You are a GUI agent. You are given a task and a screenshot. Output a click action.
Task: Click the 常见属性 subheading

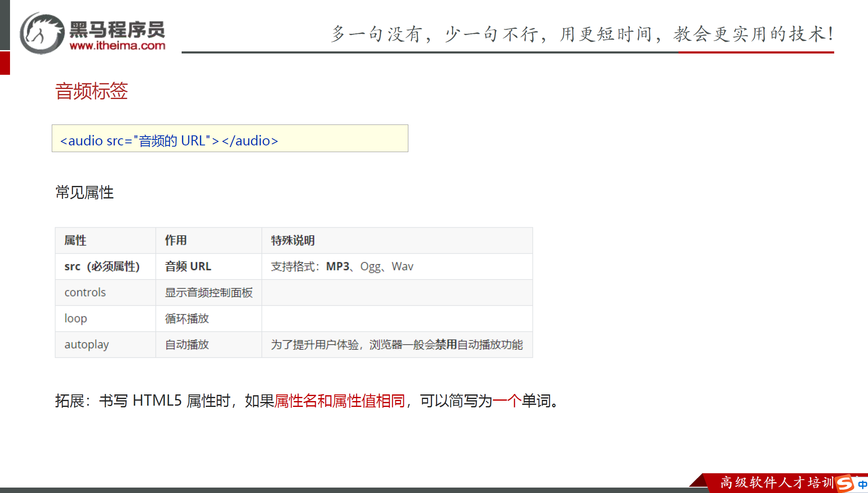pyautogui.click(x=84, y=193)
